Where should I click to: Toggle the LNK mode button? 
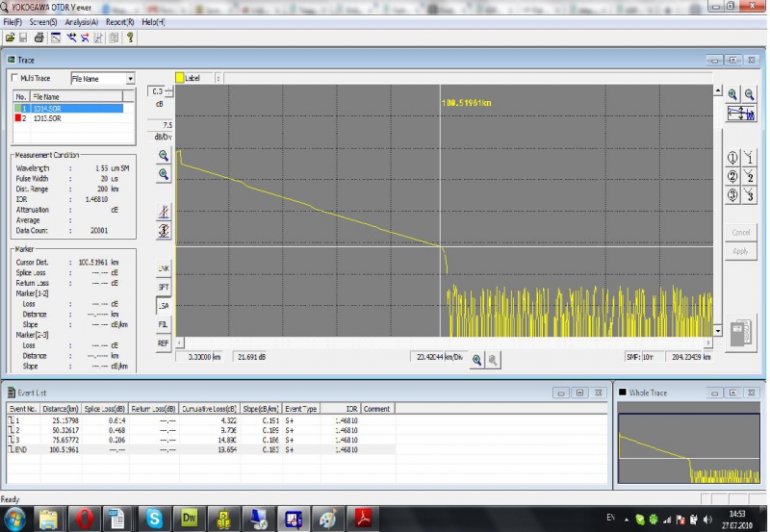click(164, 268)
